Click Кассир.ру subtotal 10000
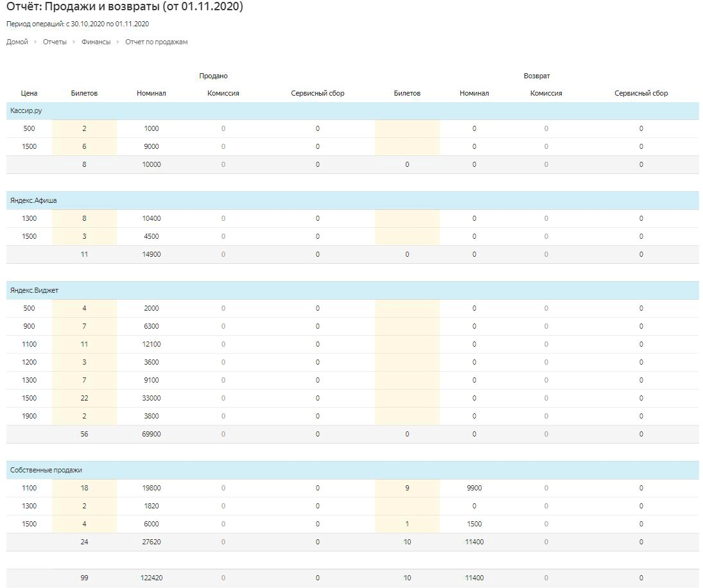The image size is (703, 588). pyautogui.click(x=152, y=164)
